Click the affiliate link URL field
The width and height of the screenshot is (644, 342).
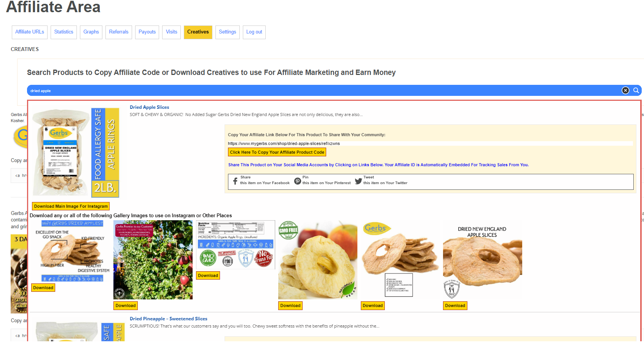430,143
